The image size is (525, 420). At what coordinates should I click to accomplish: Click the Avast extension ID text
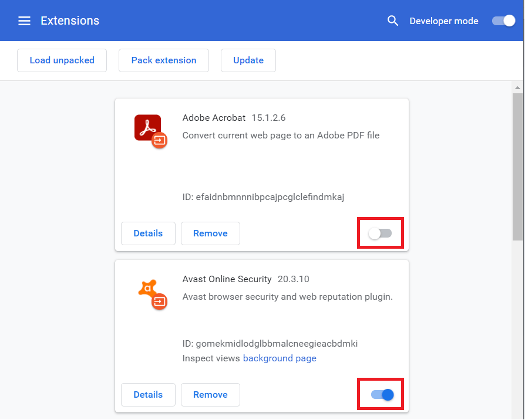coord(270,343)
